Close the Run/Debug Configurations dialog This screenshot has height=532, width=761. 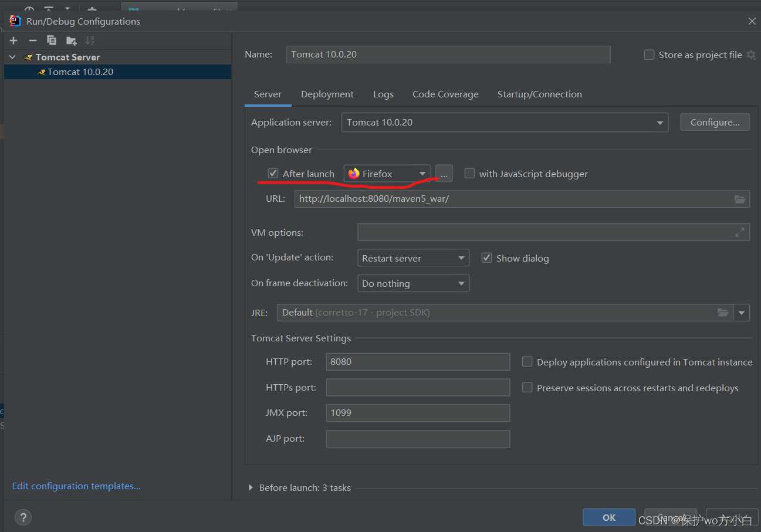point(752,21)
